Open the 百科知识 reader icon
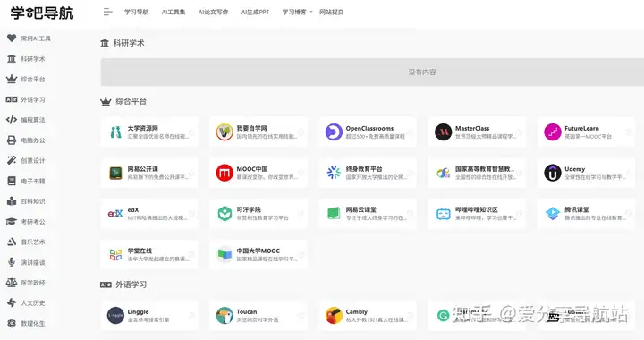The width and height of the screenshot is (644, 340). (12, 201)
